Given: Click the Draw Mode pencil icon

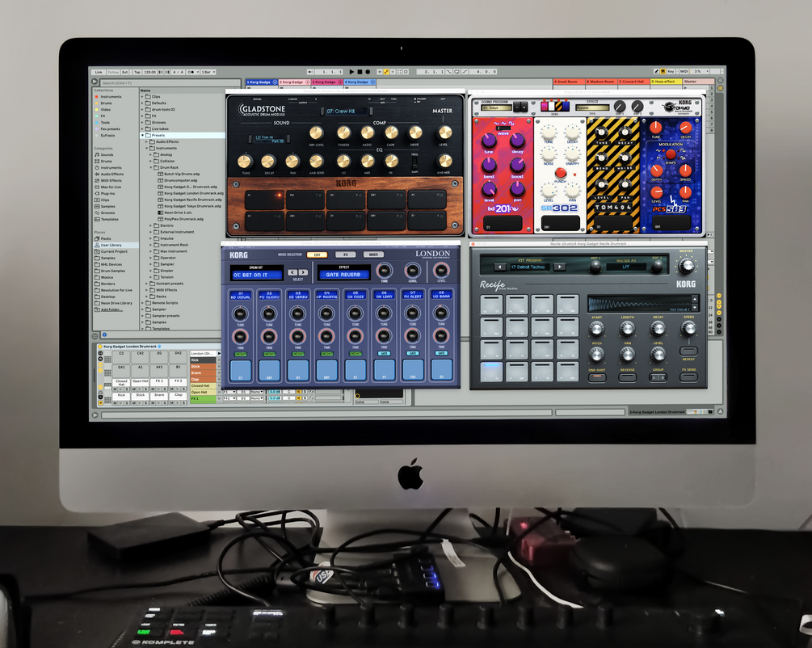Looking at the screenshot, I should coord(657,71).
